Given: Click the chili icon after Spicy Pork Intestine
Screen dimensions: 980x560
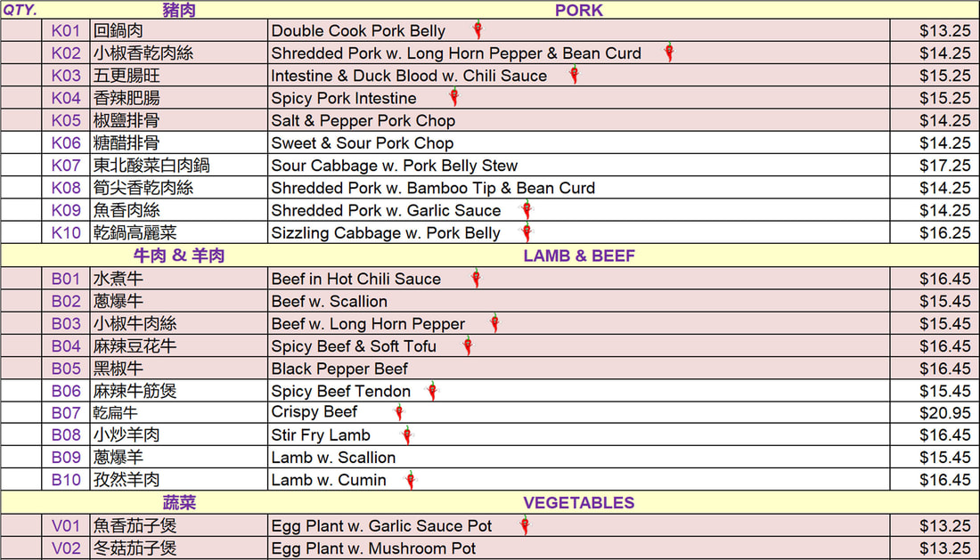Looking at the screenshot, I should 453,97.
